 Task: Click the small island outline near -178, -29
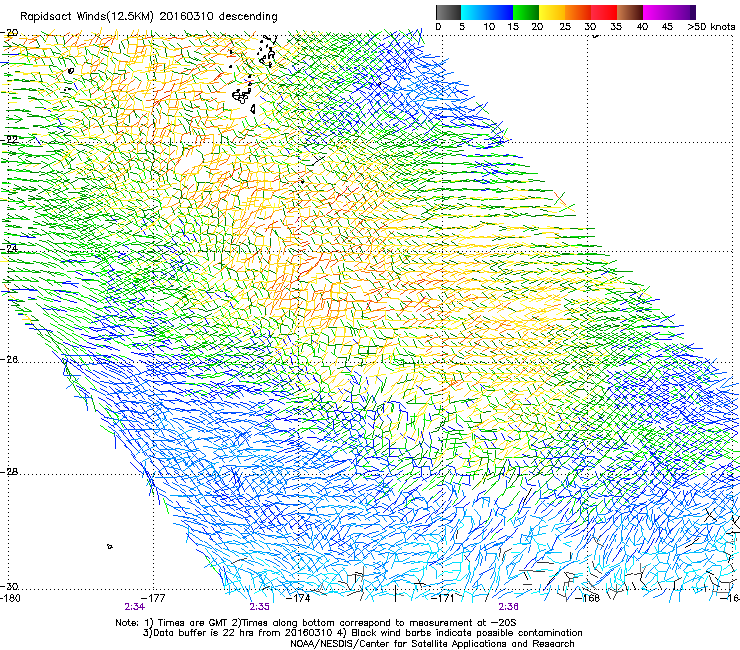[x=109, y=546]
